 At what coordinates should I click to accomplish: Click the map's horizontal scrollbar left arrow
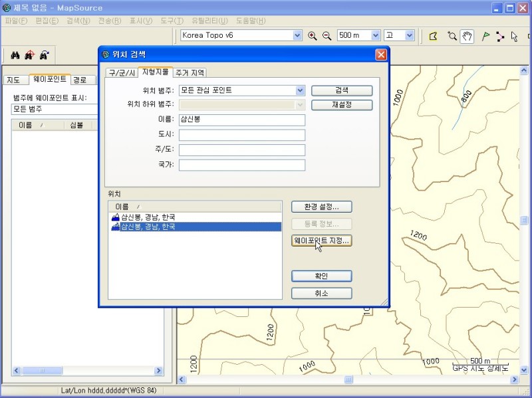pos(182,379)
